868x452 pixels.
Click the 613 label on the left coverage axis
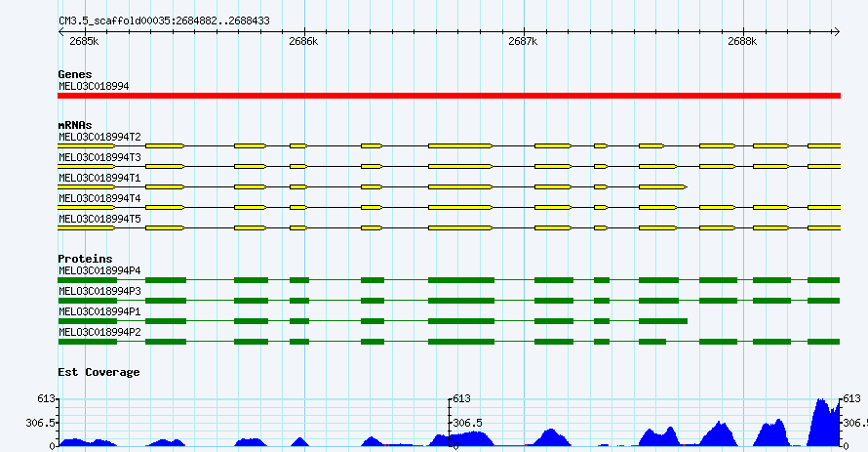tap(47, 399)
